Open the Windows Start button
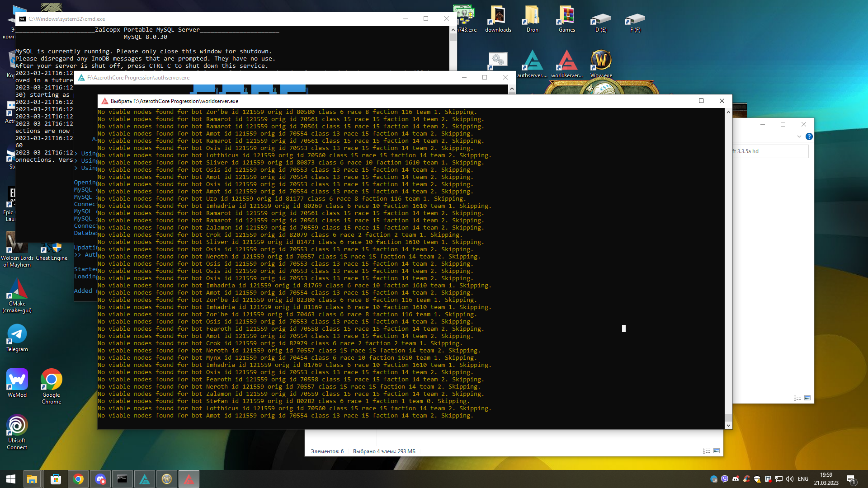 tap(11, 479)
